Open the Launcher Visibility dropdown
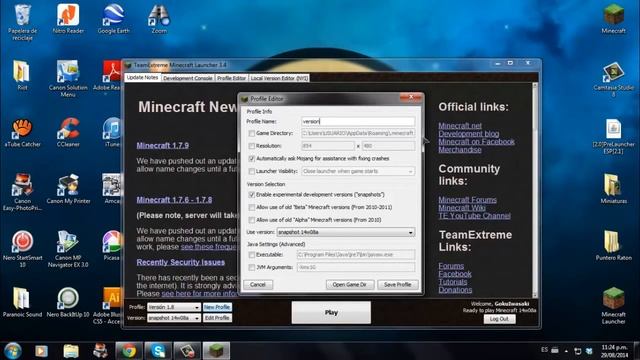 pos(358,171)
